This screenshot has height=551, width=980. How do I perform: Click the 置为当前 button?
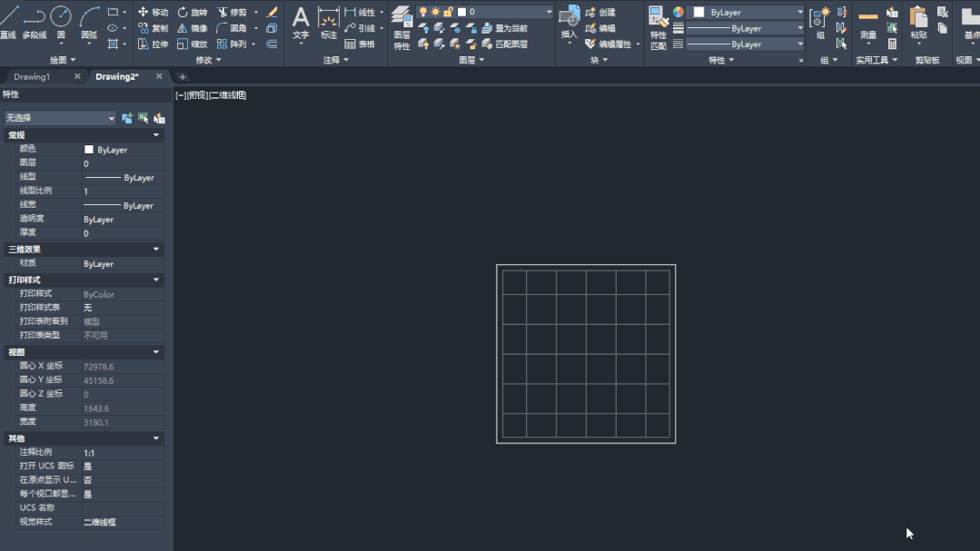[x=504, y=28]
